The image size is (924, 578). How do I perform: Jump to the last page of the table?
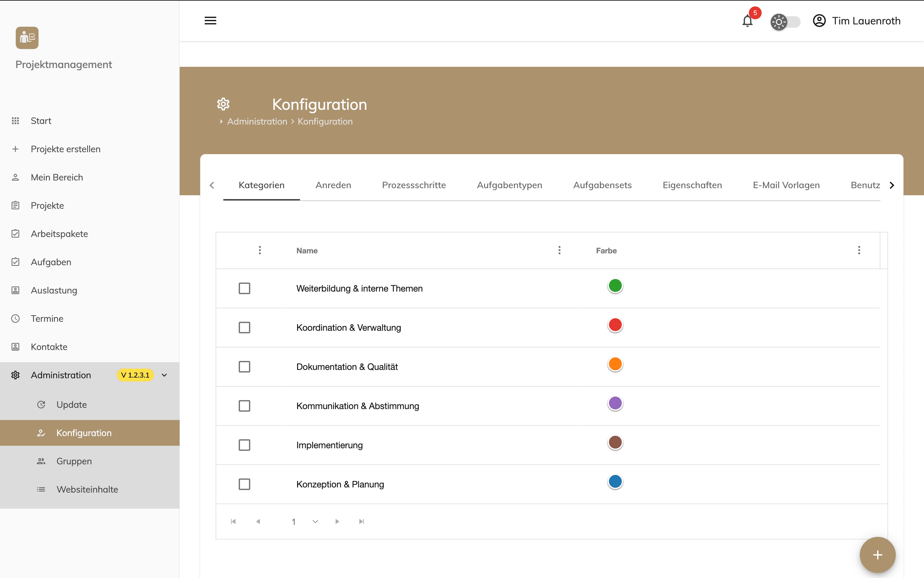click(362, 522)
